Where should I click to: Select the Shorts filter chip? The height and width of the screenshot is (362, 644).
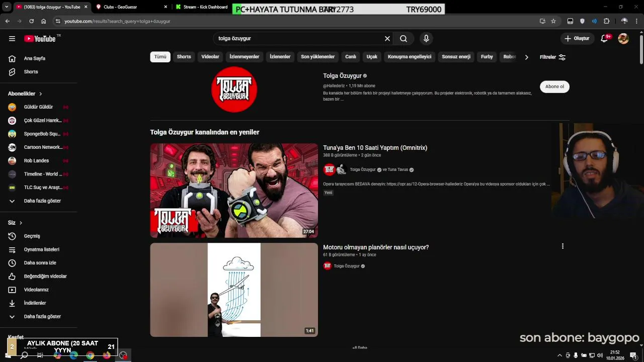[x=184, y=57]
